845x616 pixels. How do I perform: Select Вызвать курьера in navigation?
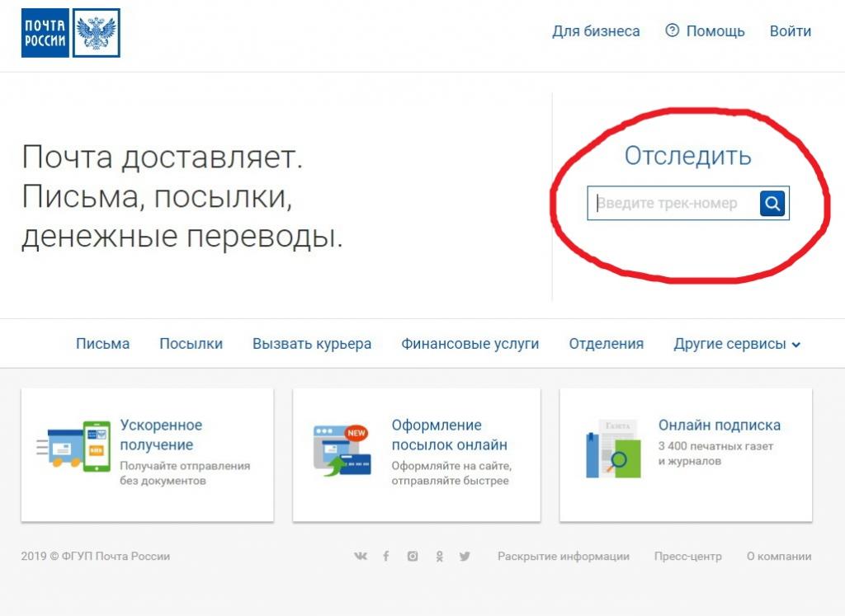point(312,344)
